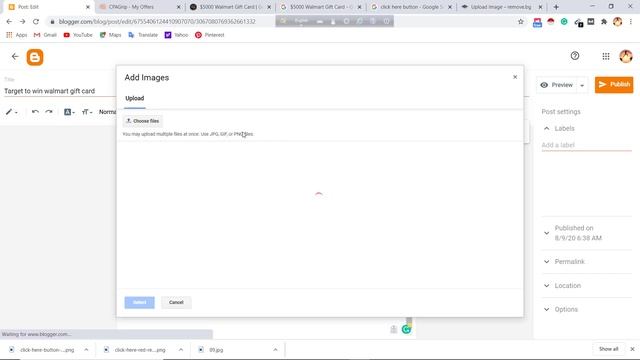
Task: Open the Pinterest bookmark
Action: click(209, 35)
